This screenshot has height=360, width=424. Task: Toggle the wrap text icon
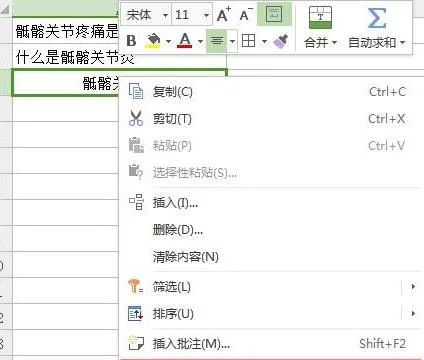pos(274,14)
